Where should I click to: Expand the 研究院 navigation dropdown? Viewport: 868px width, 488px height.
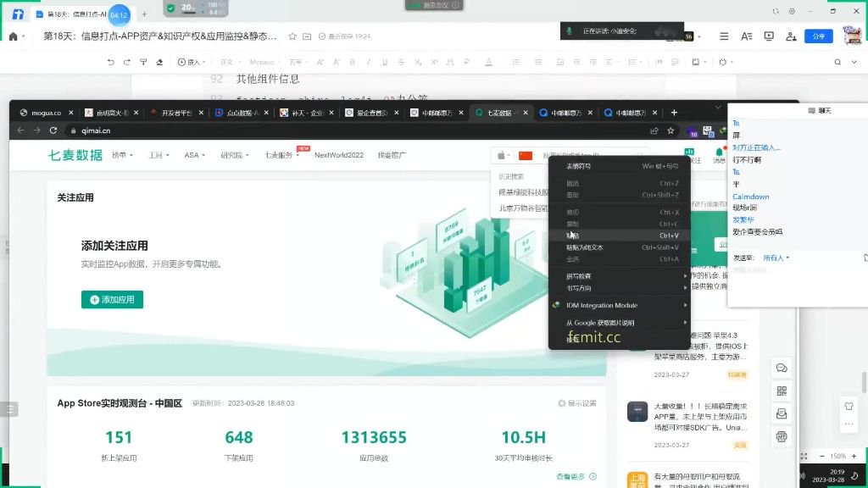pyautogui.click(x=235, y=155)
